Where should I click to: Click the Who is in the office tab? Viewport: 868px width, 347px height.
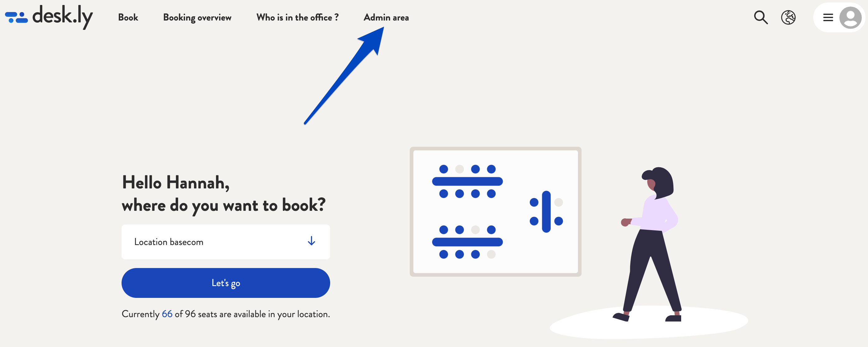click(297, 16)
